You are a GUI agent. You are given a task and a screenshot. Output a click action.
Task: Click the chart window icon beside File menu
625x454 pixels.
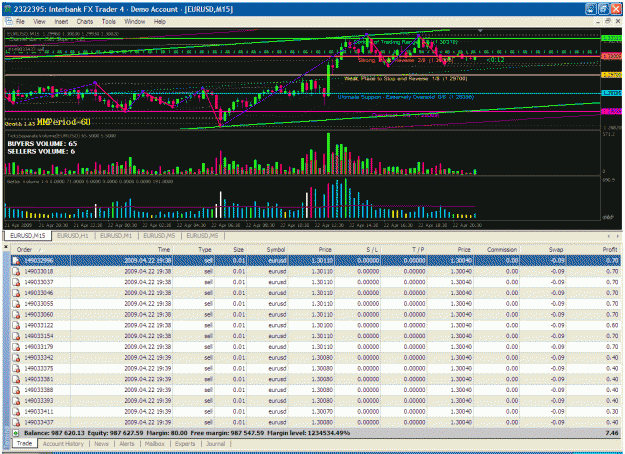point(9,22)
